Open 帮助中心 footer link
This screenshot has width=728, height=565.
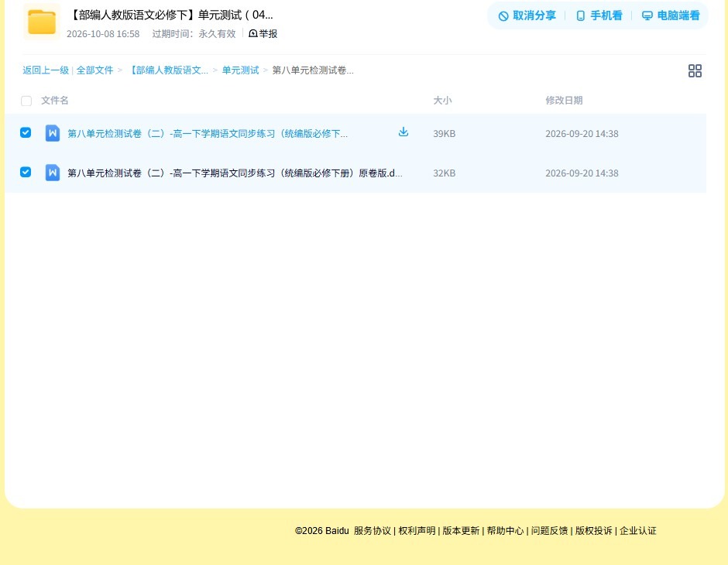pyautogui.click(x=505, y=531)
